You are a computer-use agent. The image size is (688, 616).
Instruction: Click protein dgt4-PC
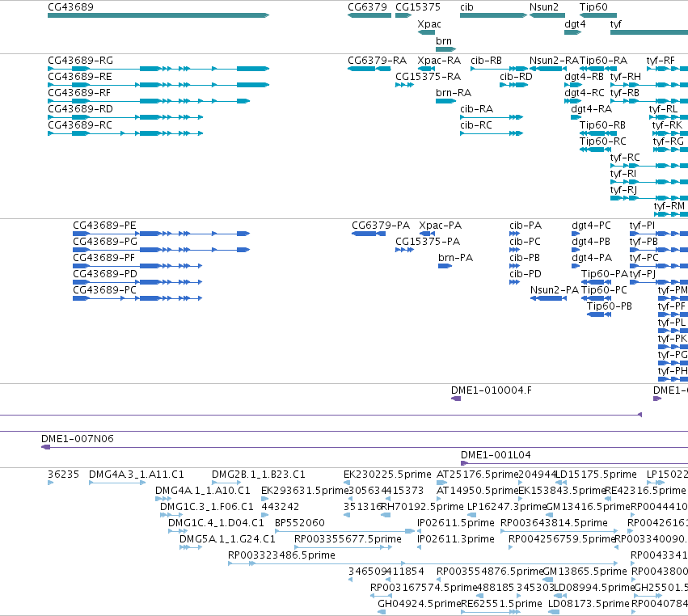coord(576,234)
